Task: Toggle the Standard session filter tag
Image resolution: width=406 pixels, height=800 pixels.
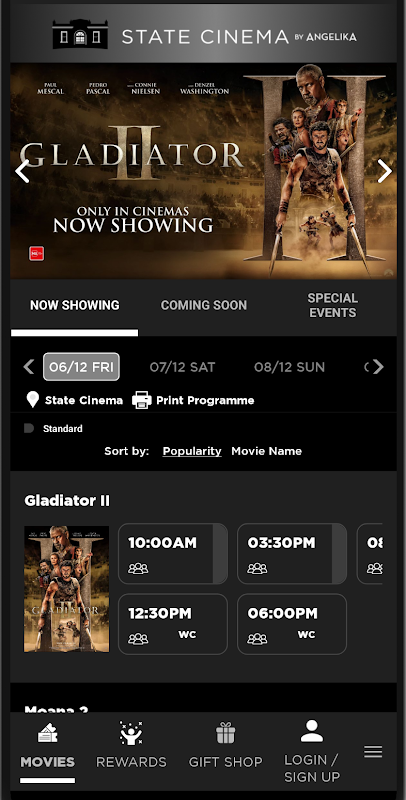Action: click(54, 429)
